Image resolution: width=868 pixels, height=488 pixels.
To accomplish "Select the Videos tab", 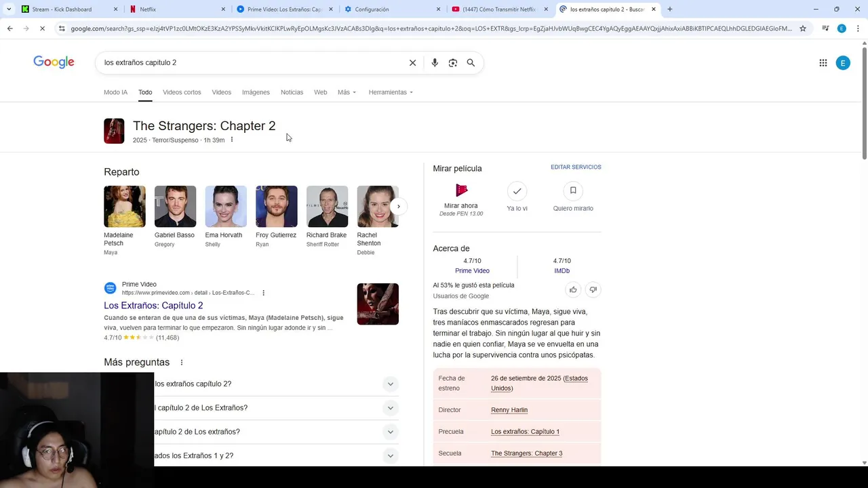I will pos(221,92).
